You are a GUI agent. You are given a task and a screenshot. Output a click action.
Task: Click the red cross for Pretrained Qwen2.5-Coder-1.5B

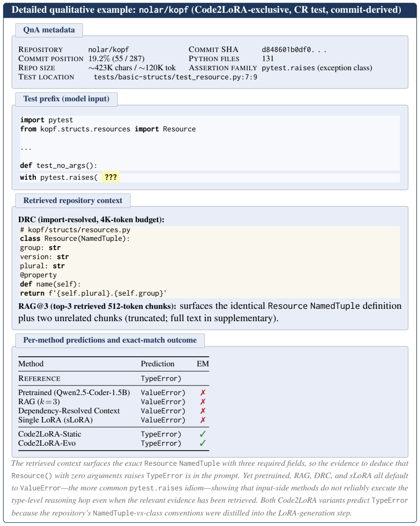coord(202,392)
